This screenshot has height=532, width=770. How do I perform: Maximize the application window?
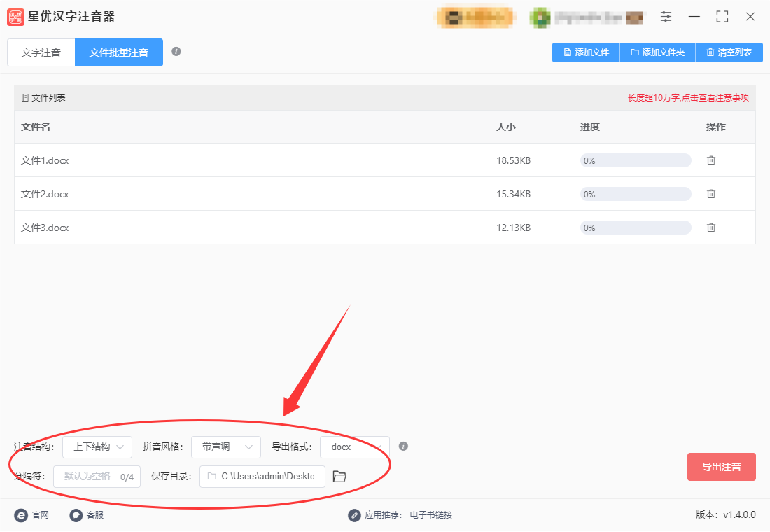pos(722,17)
